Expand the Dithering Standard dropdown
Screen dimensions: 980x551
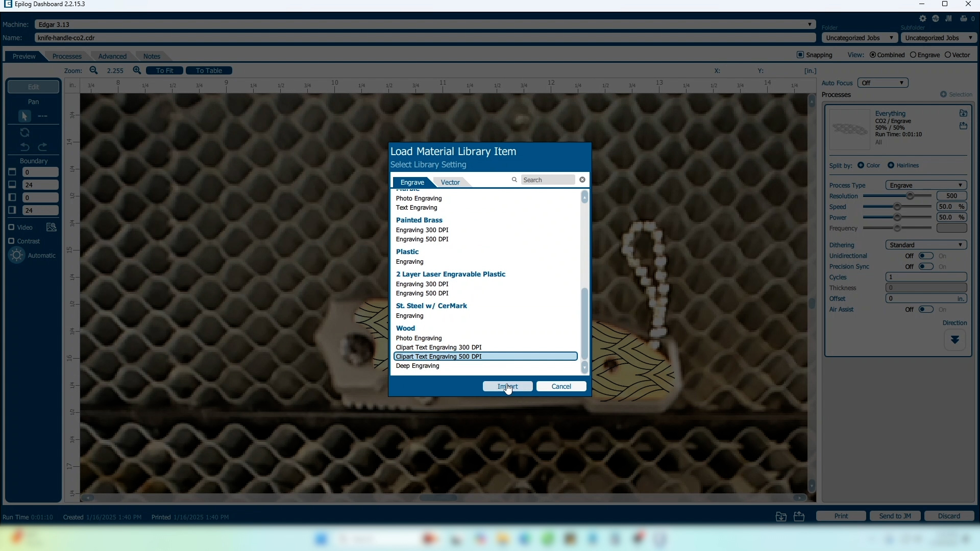[x=925, y=245]
